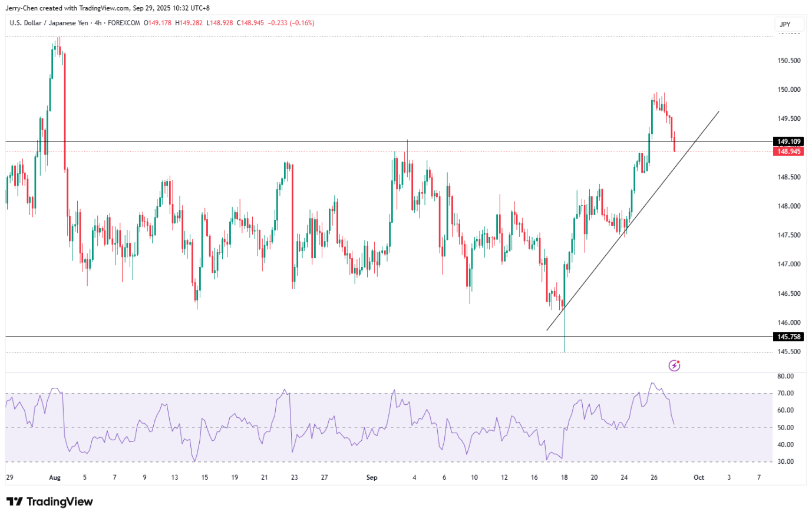812x518 pixels.
Task: Click the Aug label on the time axis
Action: (x=55, y=477)
